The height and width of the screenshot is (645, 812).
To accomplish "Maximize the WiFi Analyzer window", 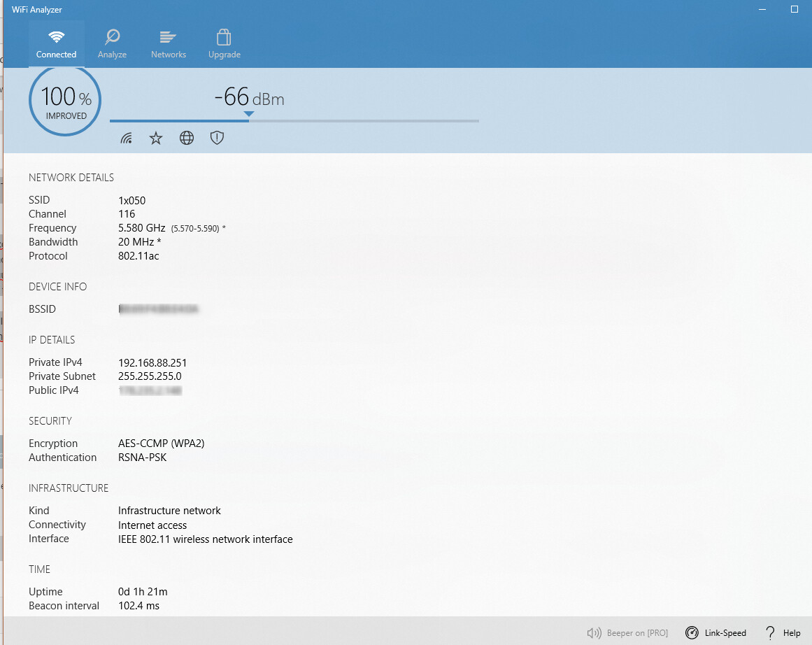I will [795, 9].
